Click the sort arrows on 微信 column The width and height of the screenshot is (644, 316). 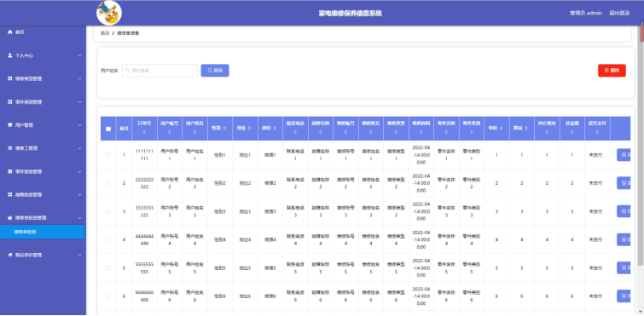coord(275,129)
